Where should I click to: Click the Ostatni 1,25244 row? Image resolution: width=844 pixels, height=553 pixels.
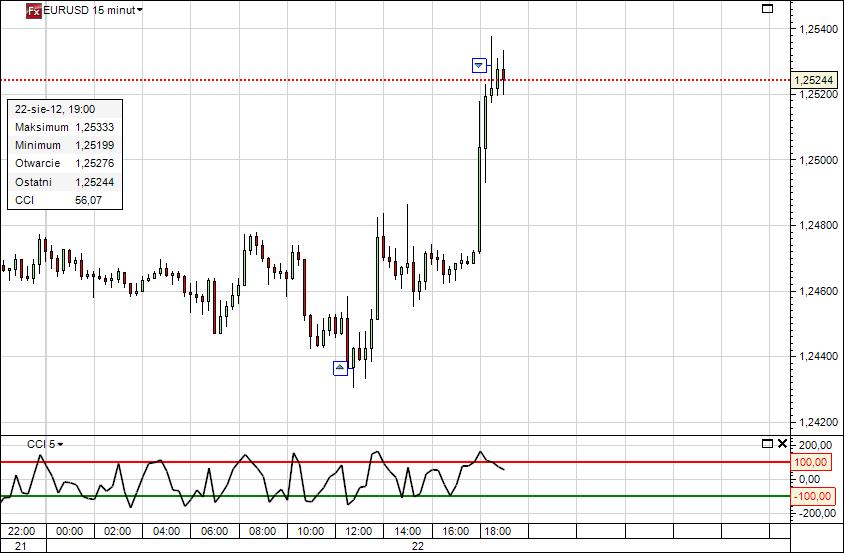[65, 182]
